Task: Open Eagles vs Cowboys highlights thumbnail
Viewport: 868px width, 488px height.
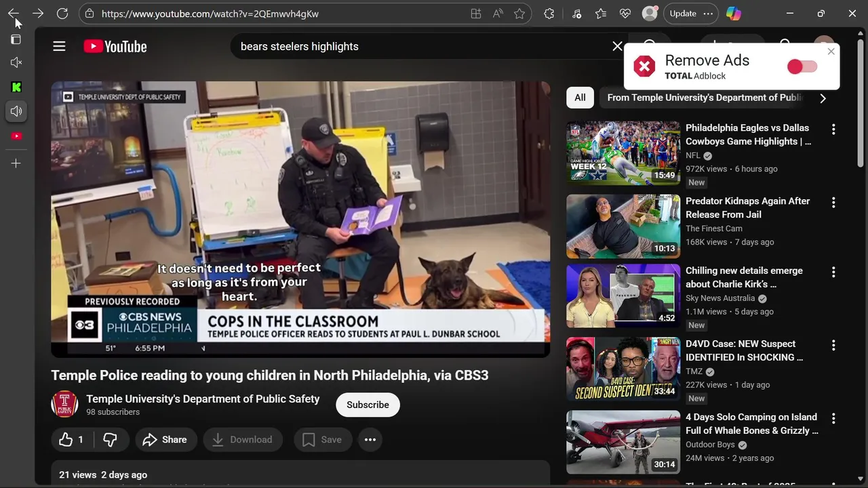Action: 623,153
